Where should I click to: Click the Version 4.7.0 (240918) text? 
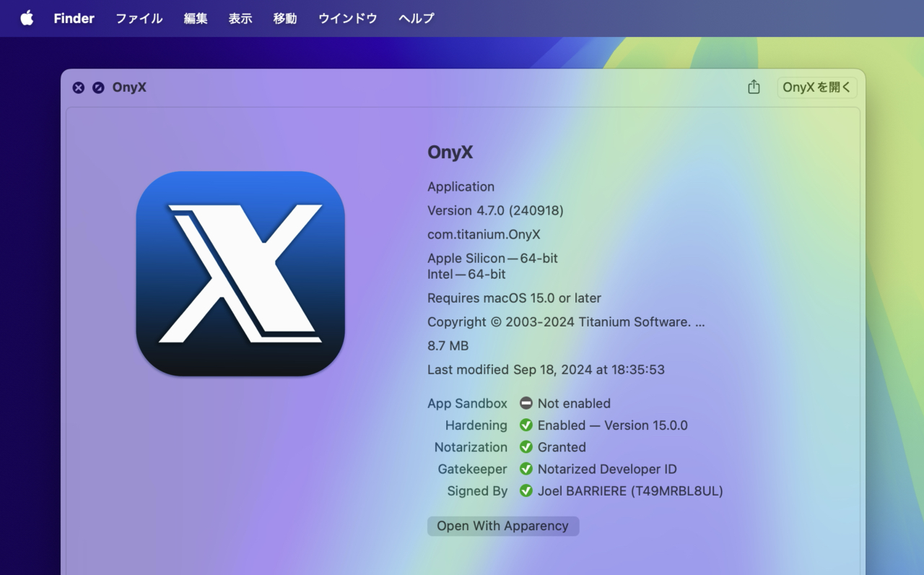click(495, 211)
